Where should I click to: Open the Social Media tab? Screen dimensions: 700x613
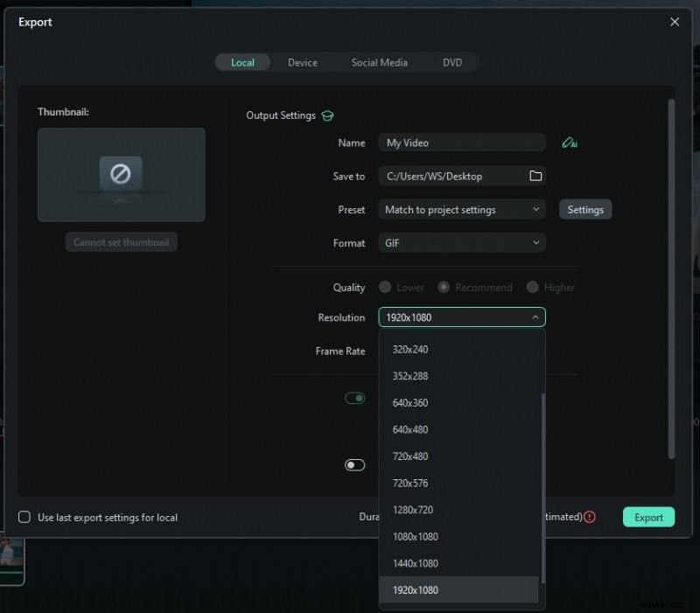(x=380, y=62)
